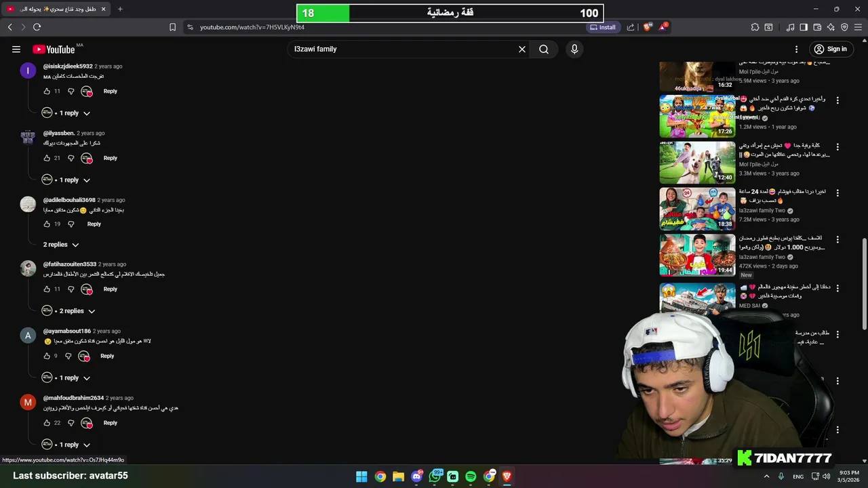The width and height of the screenshot is (868, 488).
Task: Open options menu for the 19:44 video
Action: [x=837, y=239]
